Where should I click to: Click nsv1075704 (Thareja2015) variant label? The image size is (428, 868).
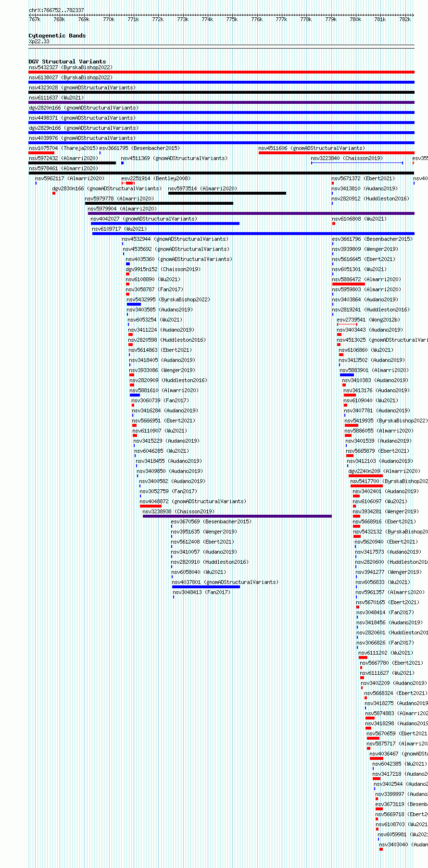63,148
